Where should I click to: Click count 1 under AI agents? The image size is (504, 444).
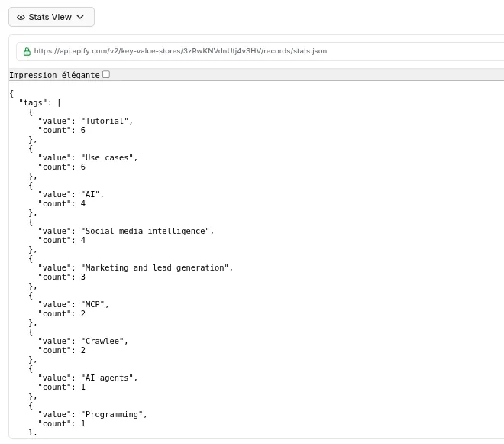click(x=83, y=387)
